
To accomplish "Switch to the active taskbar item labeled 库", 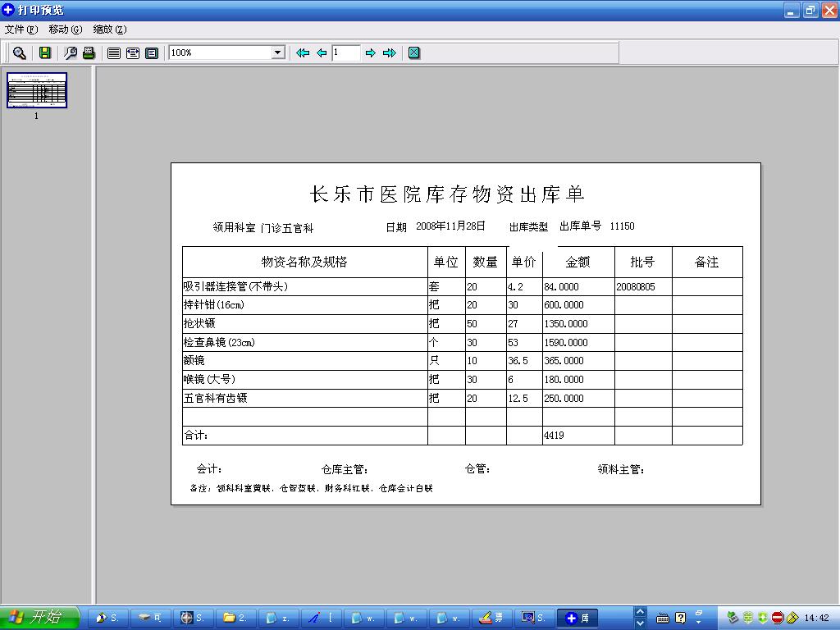I will pos(577,619).
